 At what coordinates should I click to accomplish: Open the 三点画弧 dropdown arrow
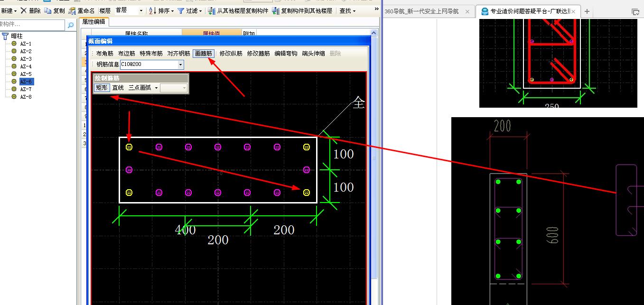[x=156, y=88]
